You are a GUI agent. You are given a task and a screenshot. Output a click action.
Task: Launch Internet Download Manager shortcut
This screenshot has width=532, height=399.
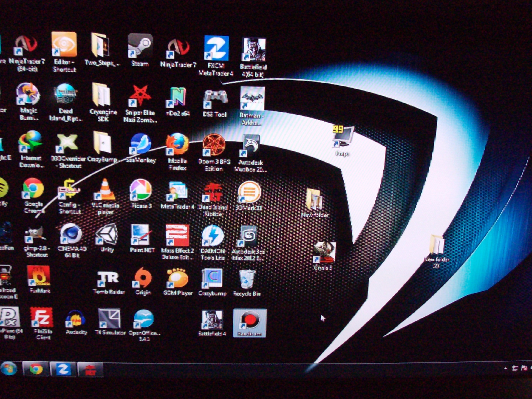(x=31, y=149)
